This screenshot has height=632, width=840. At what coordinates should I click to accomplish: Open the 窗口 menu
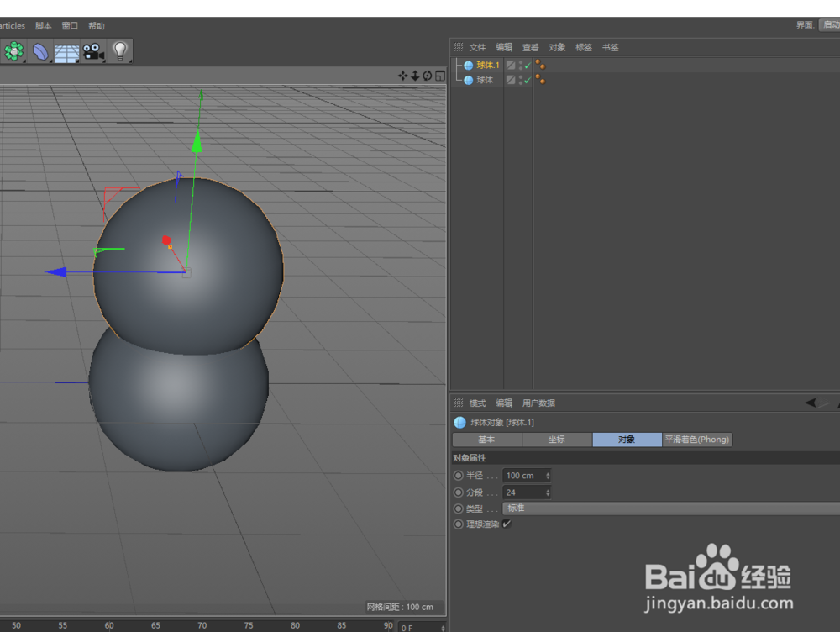tap(70, 26)
